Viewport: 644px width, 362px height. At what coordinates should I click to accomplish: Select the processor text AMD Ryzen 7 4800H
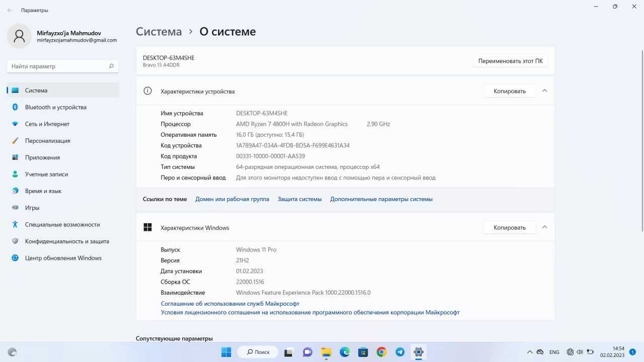[292, 124]
